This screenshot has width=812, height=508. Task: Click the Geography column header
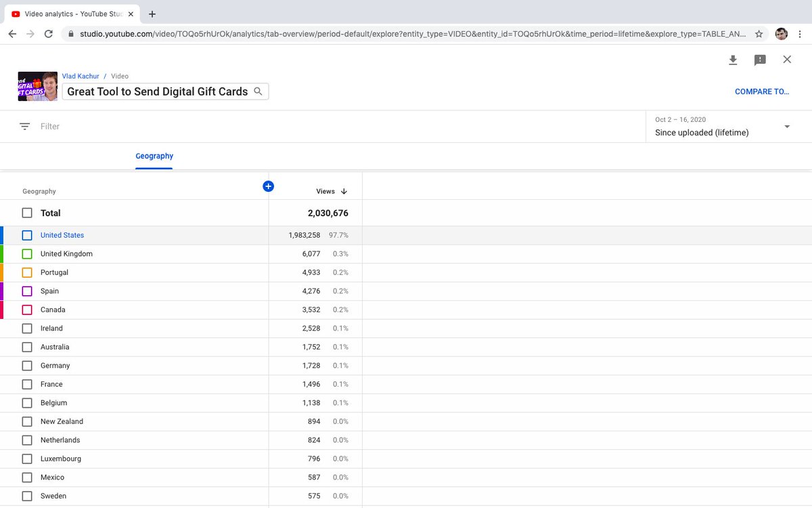(x=39, y=192)
